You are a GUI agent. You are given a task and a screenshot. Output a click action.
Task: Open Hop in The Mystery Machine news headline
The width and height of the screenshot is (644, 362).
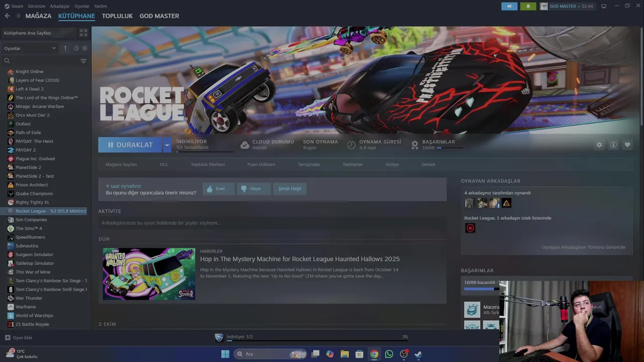click(300, 259)
